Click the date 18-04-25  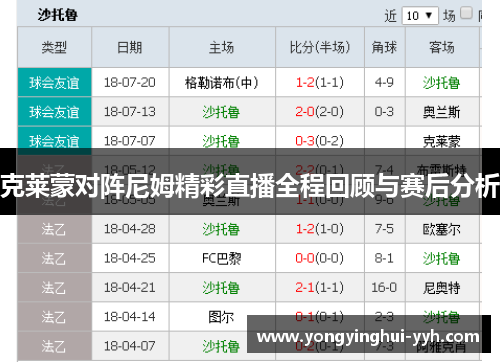pyautogui.click(x=130, y=258)
